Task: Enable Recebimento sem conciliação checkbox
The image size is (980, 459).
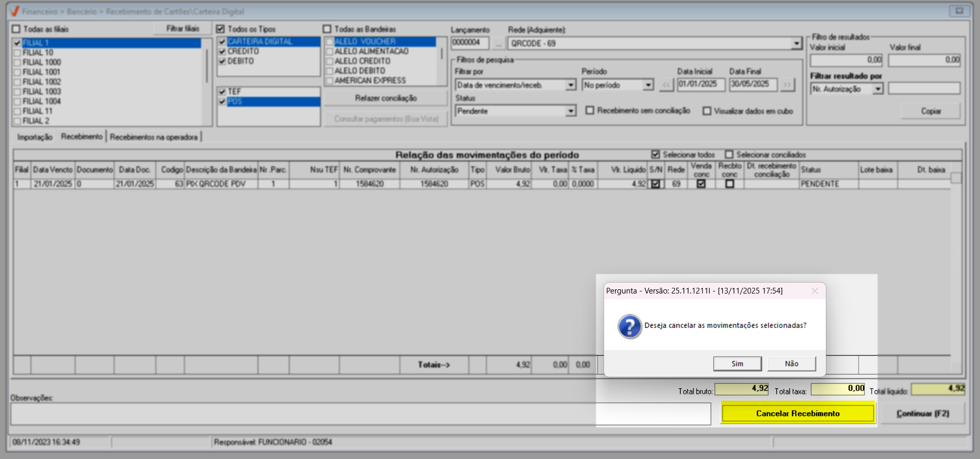Action: 590,111
